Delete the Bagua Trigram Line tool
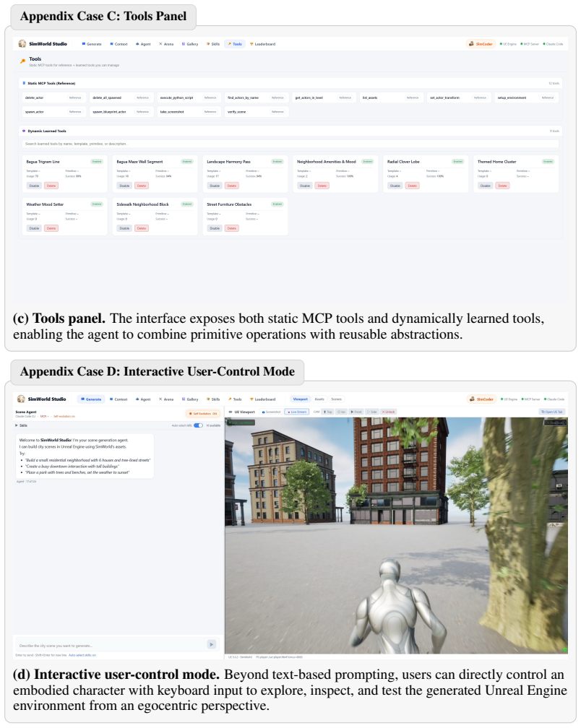The width and height of the screenshot is (581, 728). click(51, 186)
